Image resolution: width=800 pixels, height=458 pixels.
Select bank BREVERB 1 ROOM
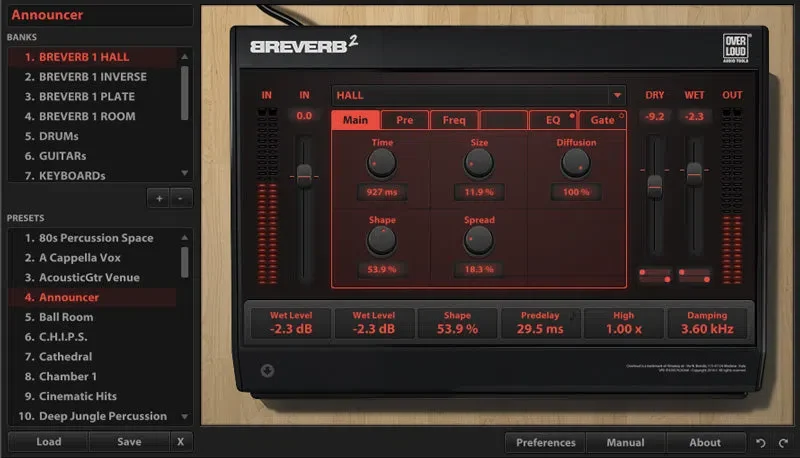92,117
